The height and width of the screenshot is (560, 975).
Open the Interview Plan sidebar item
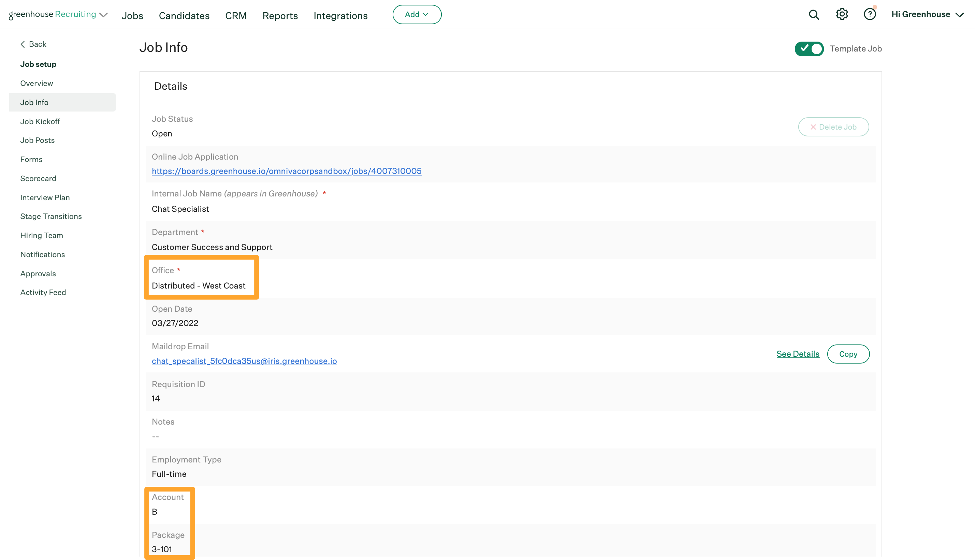[x=45, y=198]
